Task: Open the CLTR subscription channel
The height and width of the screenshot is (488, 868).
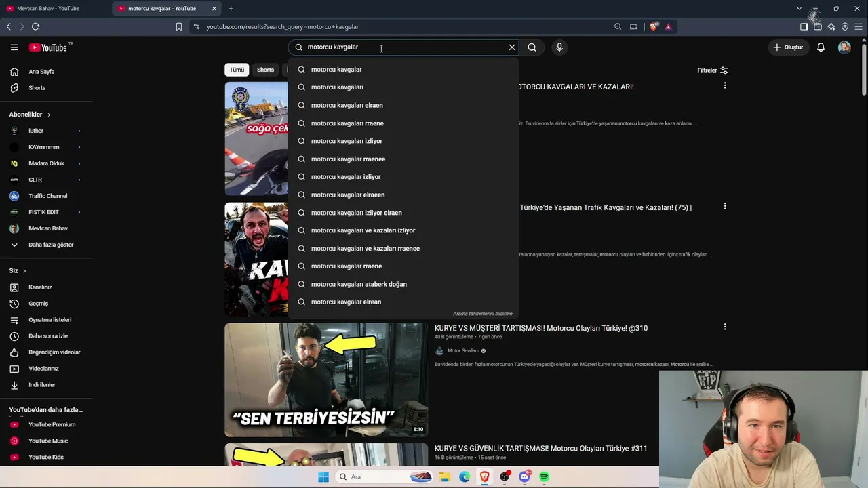Action: [x=46, y=180]
